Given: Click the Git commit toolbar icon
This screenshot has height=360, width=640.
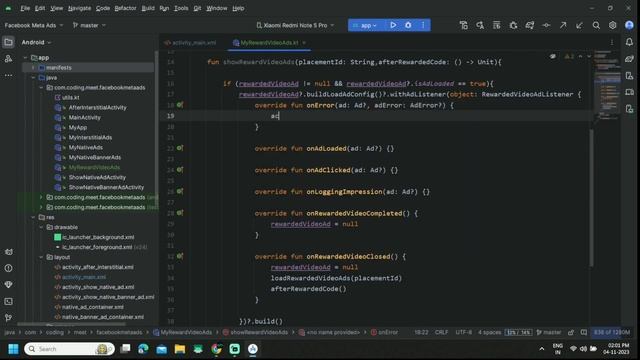Looking at the screenshot, I should [x=546, y=25].
